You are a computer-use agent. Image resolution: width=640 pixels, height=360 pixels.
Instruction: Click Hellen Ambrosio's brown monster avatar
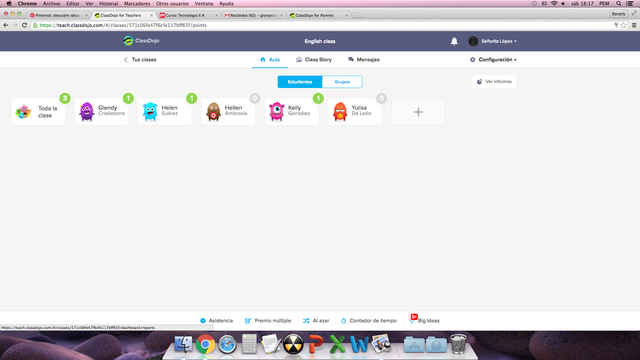pyautogui.click(x=213, y=111)
